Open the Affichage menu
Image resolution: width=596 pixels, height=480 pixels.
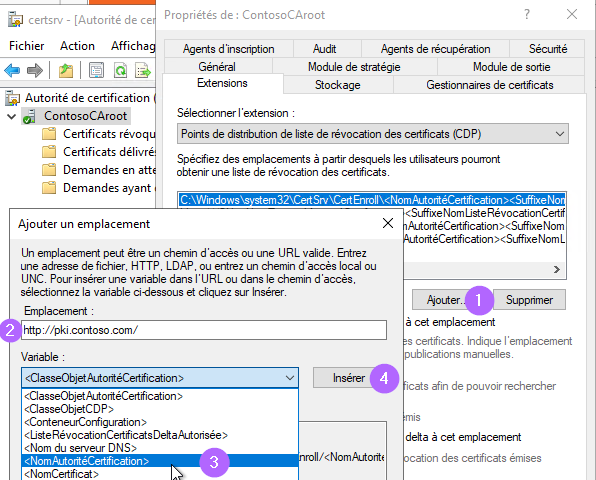point(133,46)
